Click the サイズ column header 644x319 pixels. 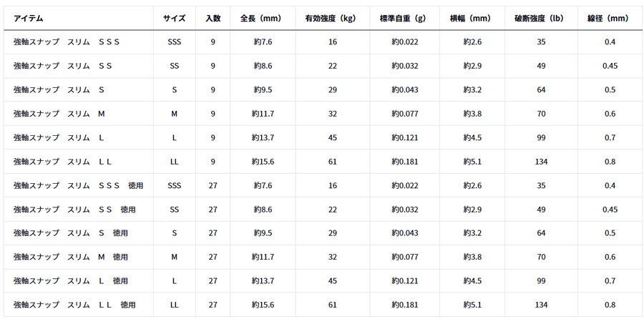pos(174,19)
